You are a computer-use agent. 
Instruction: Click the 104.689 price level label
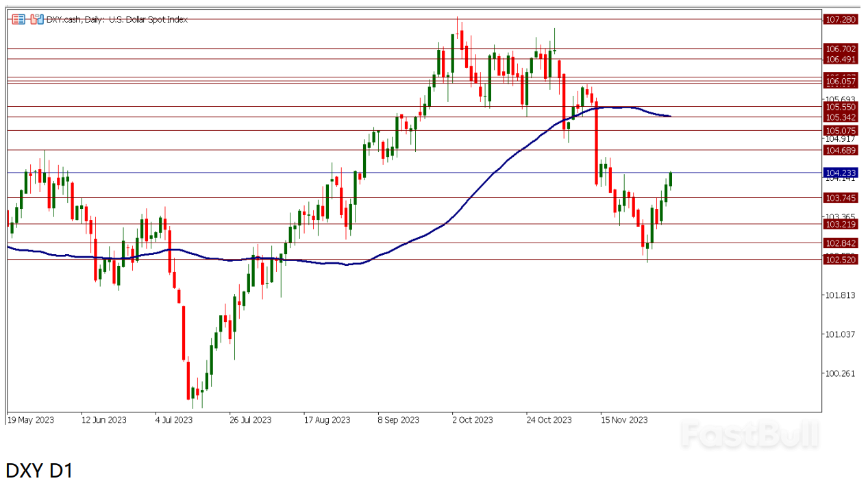click(x=841, y=150)
